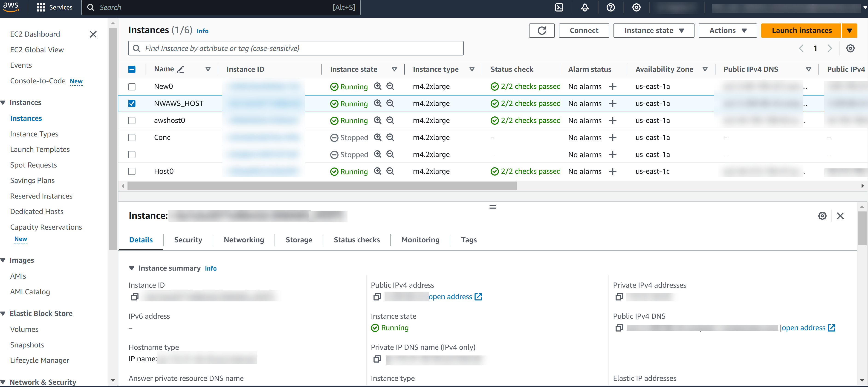This screenshot has height=387, width=868.
Task: Switch to the Networking tab
Action: (244, 240)
